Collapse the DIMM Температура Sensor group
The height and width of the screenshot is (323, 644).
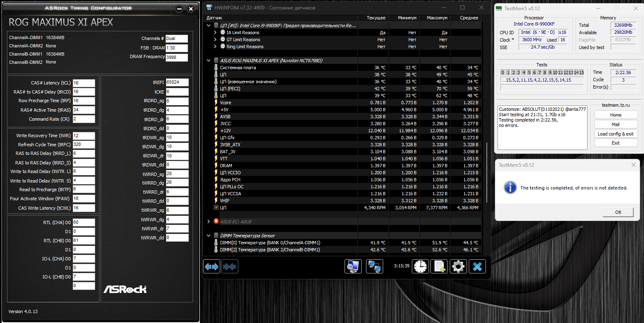click(209, 236)
